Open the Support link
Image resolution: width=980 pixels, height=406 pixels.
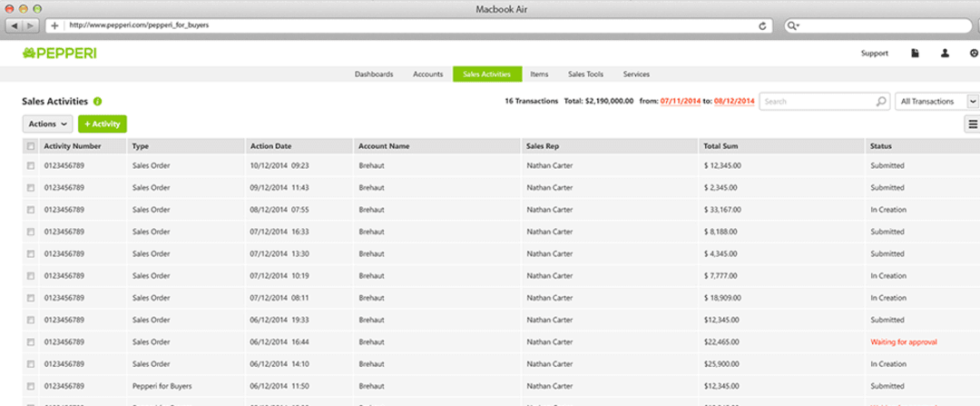click(874, 54)
